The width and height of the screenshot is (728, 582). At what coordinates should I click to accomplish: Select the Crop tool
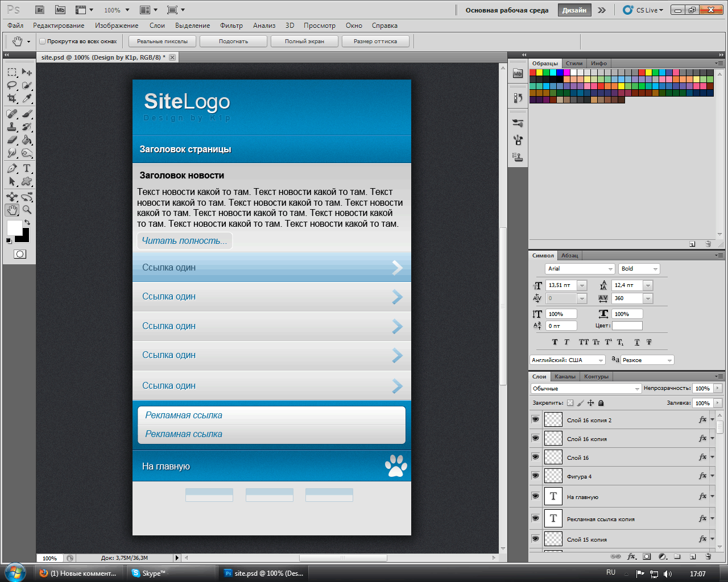[12, 99]
